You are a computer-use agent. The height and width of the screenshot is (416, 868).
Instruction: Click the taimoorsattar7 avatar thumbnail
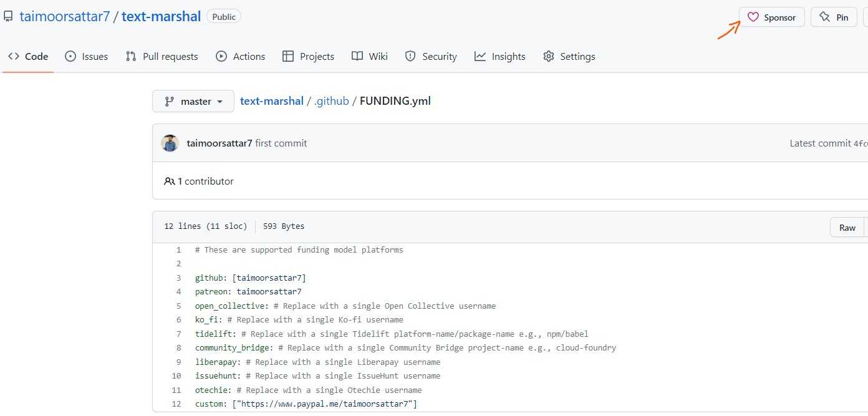[170, 143]
